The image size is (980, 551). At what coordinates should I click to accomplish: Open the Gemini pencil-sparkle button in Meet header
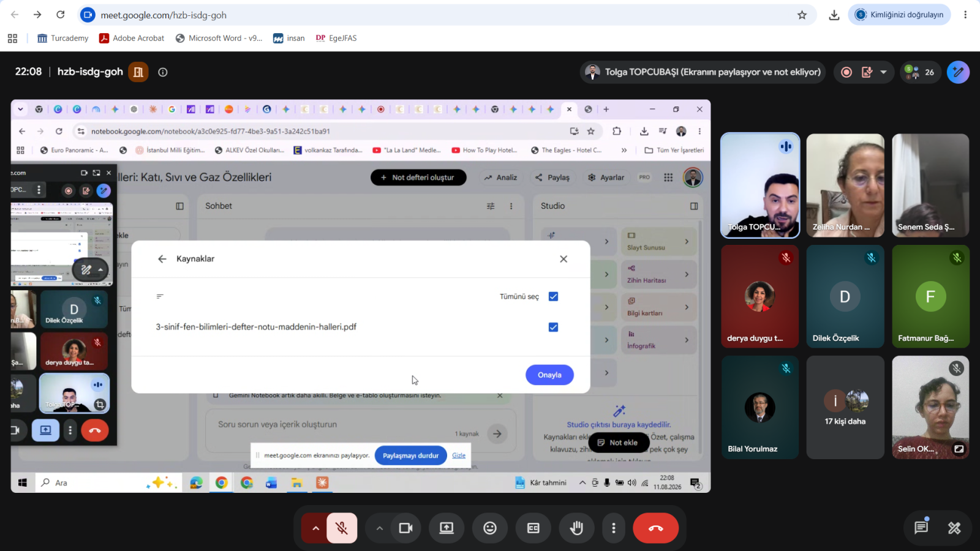[958, 72]
